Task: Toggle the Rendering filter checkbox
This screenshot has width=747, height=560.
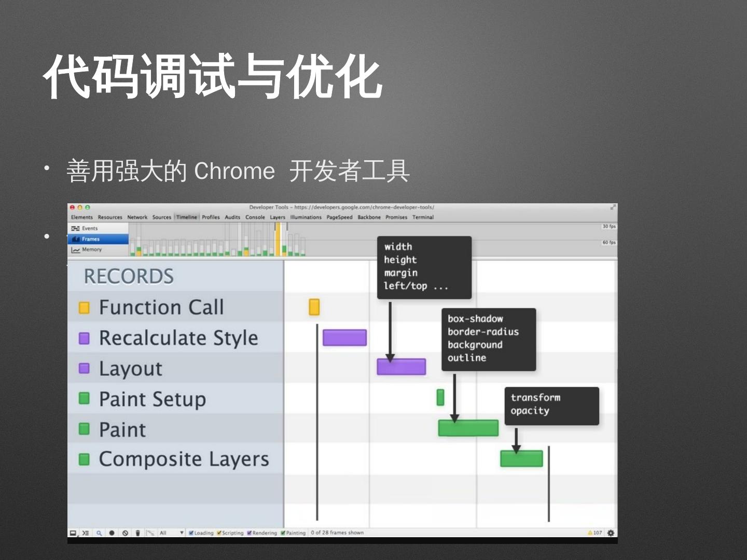Action: [250, 533]
